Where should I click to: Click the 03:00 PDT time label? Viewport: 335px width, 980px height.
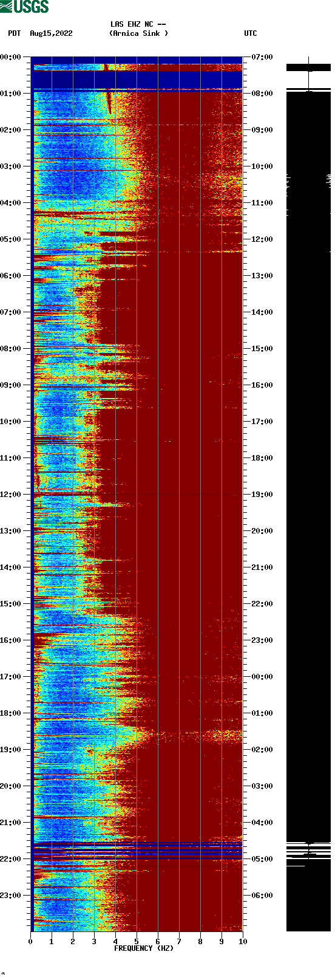[x=10, y=166]
